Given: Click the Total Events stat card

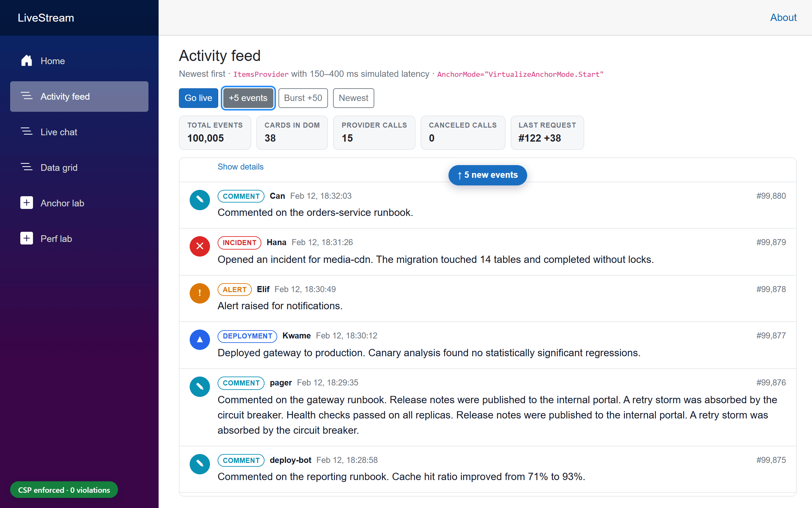Looking at the screenshot, I should pos(215,133).
